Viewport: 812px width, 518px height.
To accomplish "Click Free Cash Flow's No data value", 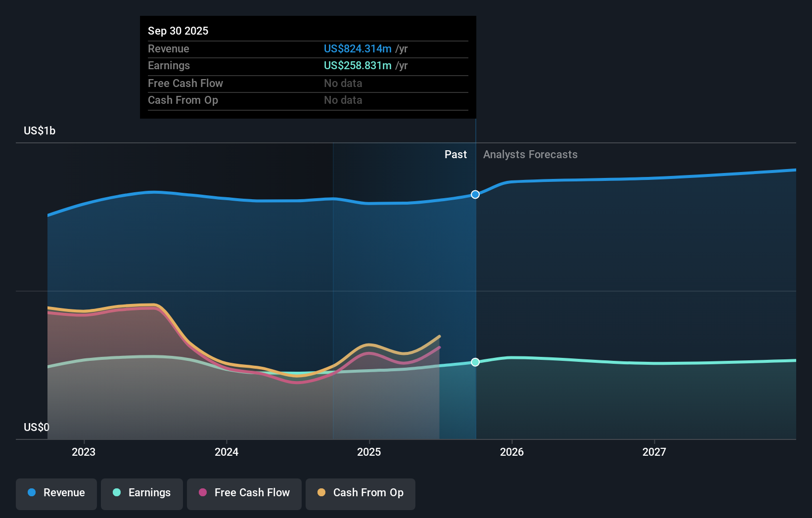I will (343, 83).
